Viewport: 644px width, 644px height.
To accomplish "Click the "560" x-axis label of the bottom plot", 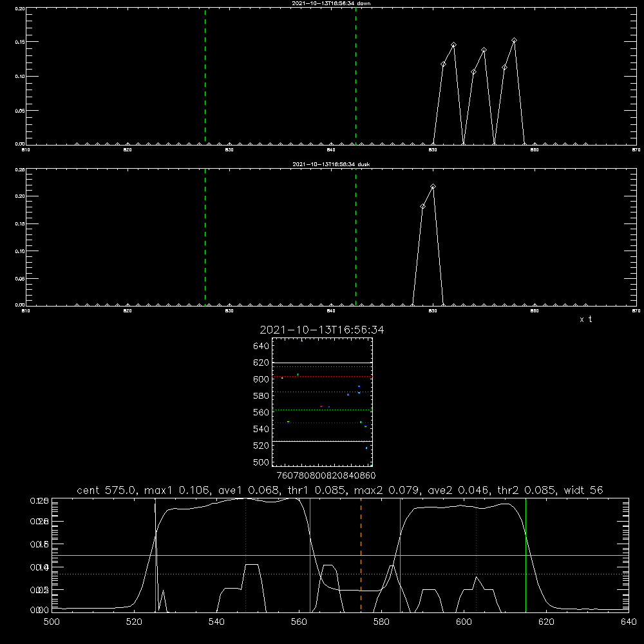I will pyautogui.click(x=299, y=622).
